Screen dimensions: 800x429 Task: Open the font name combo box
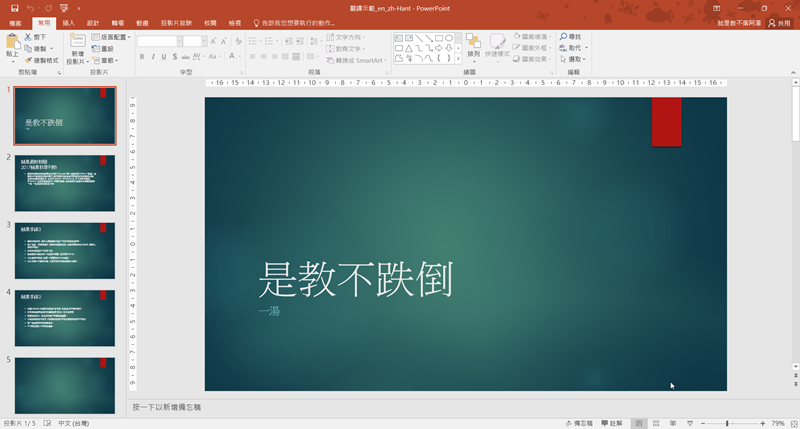coord(157,41)
